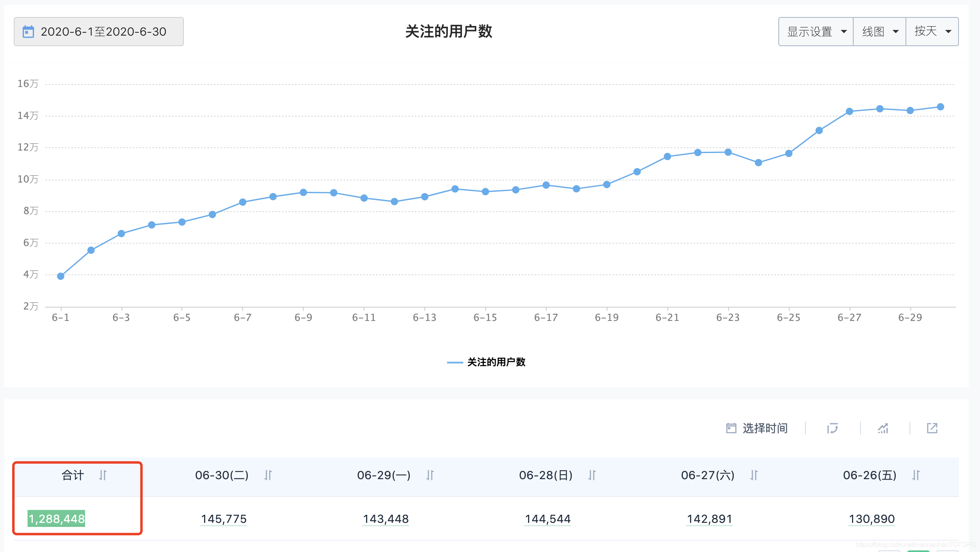This screenshot has height=552, width=980.
Task: Sort by the 06-29(一) column sort icon
Action: tap(430, 475)
